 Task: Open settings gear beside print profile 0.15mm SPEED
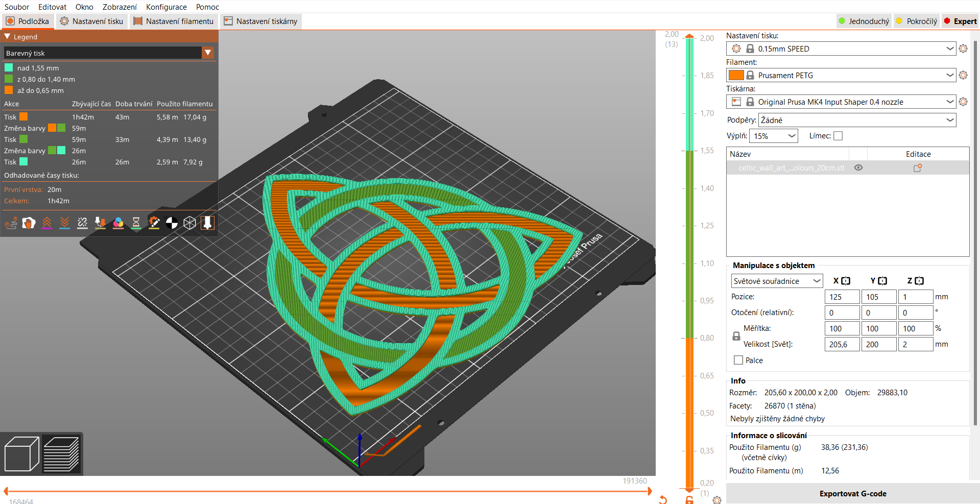[x=963, y=49]
